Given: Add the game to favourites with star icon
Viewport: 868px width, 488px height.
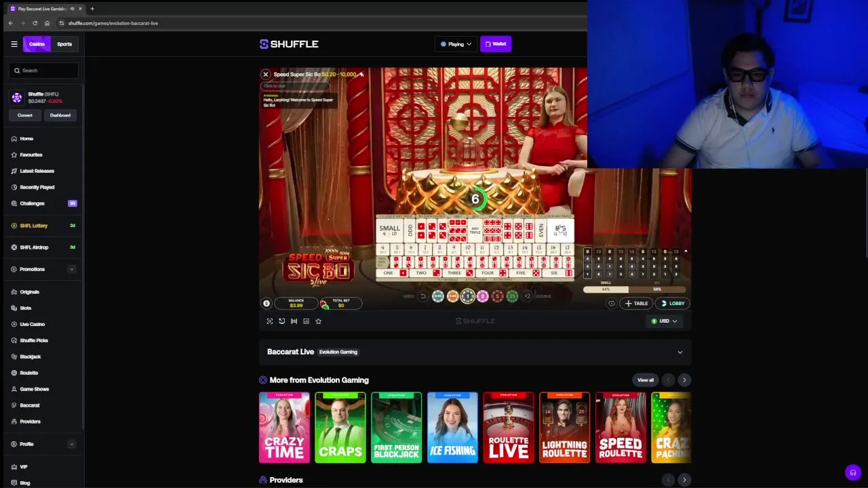Looking at the screenshot, I should pos(319,321).
